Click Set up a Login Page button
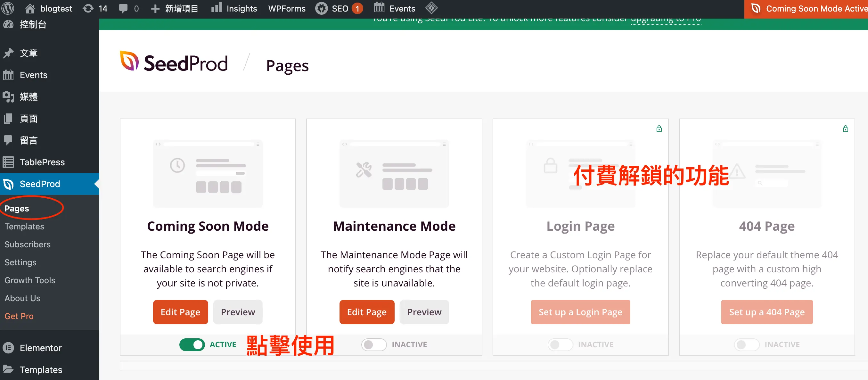 pos(581,312)
